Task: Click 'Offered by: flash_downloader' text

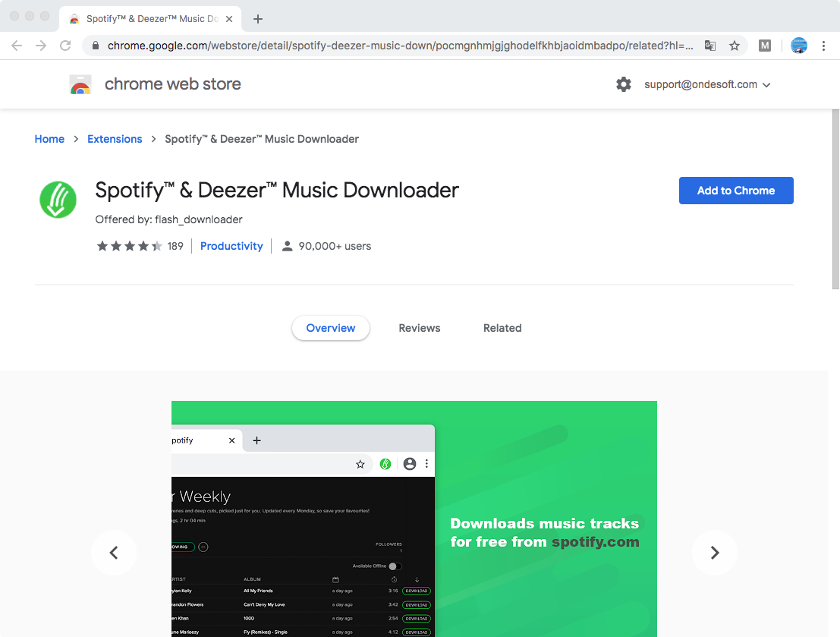Action: tap(168, 219)
